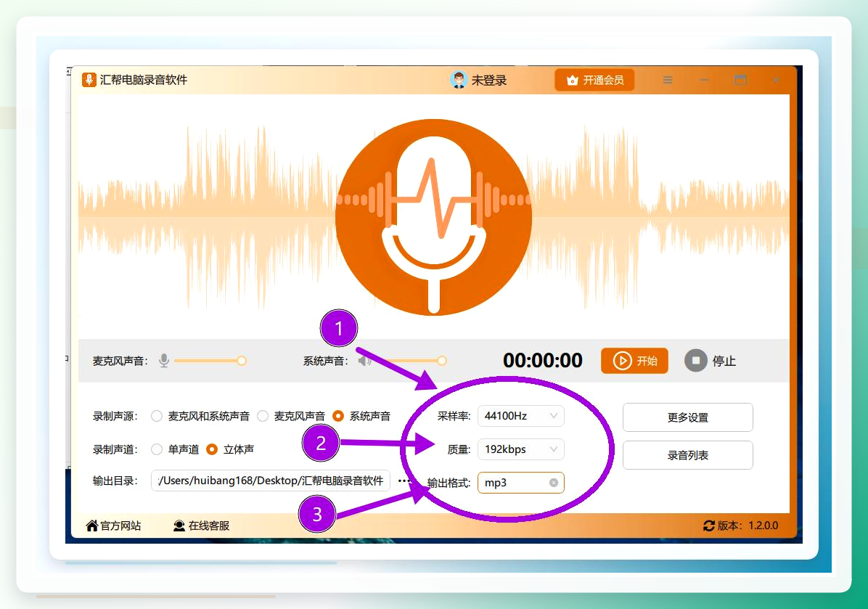Viewport: 868px width, 609px height.
Task: Open the 输出格式 mp3 dropdown
Action: [521, 483]
